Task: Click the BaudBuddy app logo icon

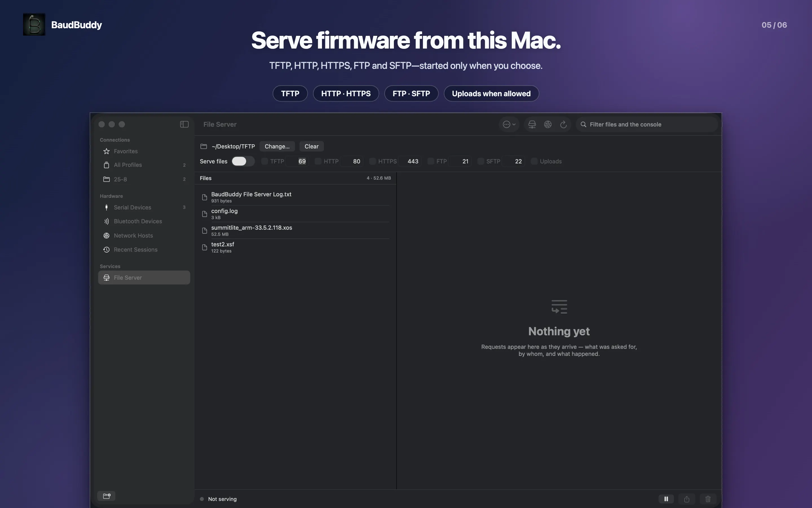Action: [x=34, y=25]
